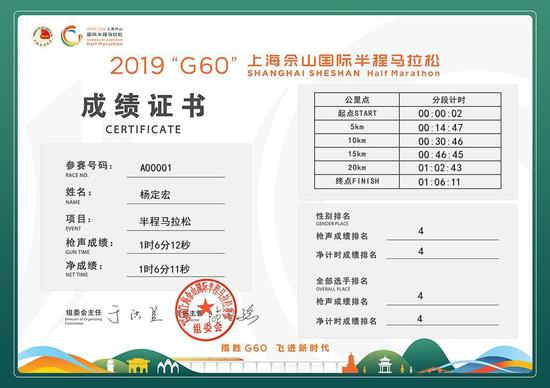The height and width of the screenshot is (388, 550).
Task: Click the NET TIME caption
Action: 76,275
